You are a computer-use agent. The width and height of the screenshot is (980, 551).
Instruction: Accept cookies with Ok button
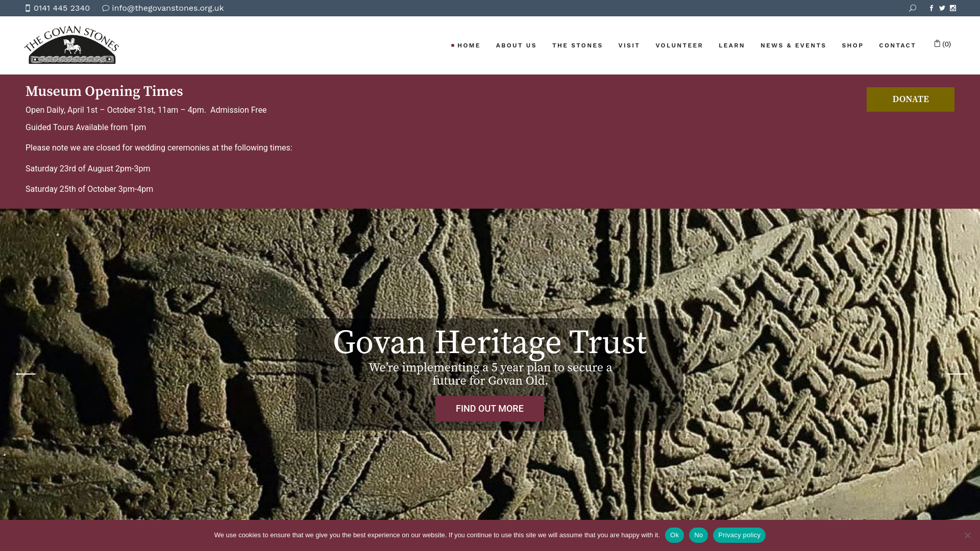[x=674, y=535]
